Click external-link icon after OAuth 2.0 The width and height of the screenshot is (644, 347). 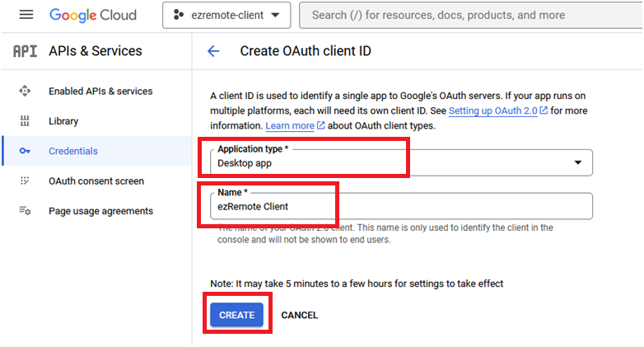(x=544, y=110)
